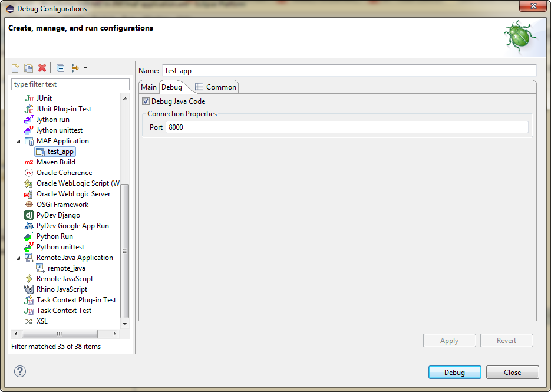Click the scroll right arrow of tree
Screen dimensions: 551x392
(114, 334)
